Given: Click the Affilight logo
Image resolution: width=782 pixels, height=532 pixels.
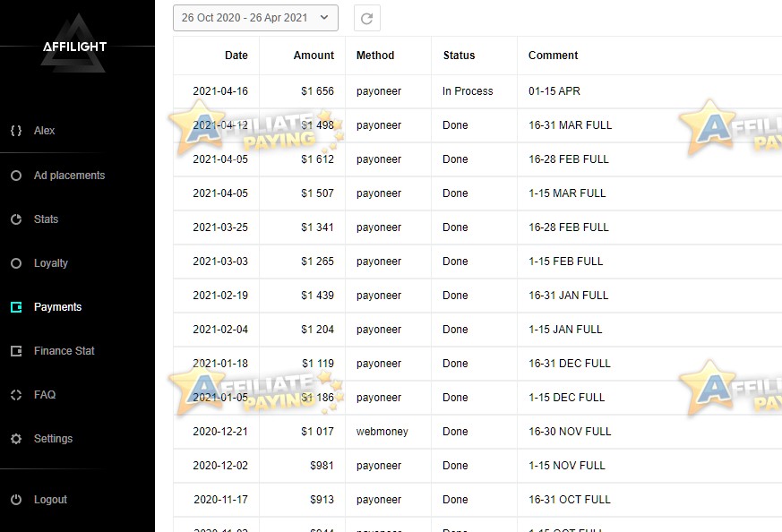Looking at the screenshot, I should (x=75, y=45).
